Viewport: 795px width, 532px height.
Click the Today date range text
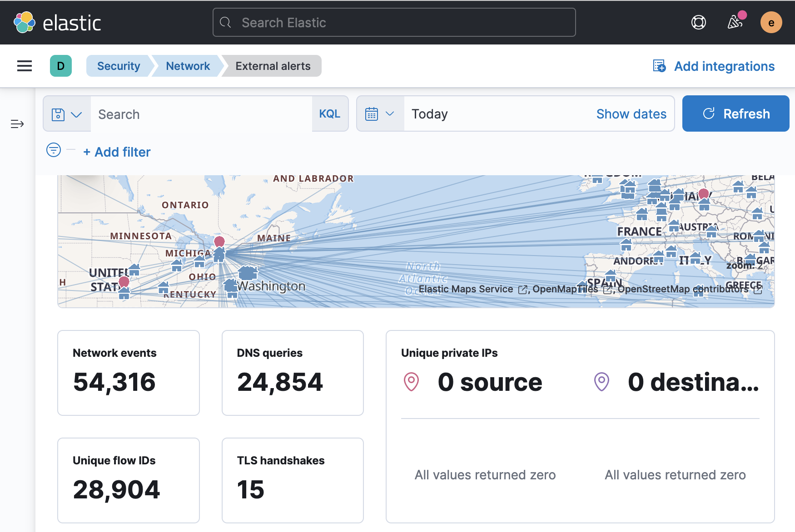pyautogui.click(x=430, y=114)
